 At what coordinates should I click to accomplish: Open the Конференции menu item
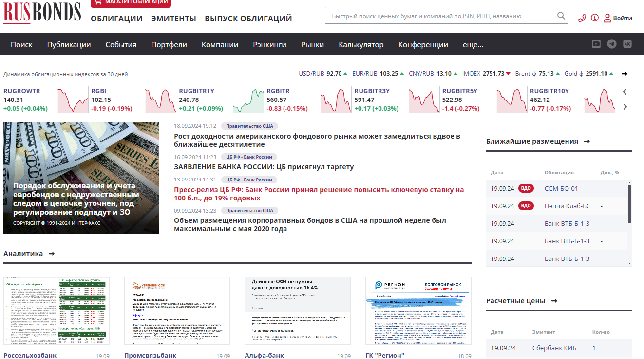423,44
